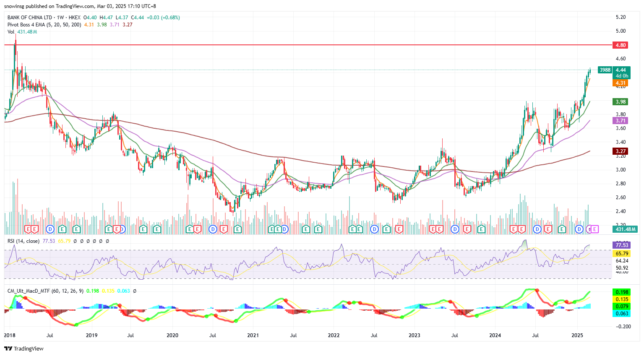Click the snowinsg published on TradingView.com caption

[80, 6]
